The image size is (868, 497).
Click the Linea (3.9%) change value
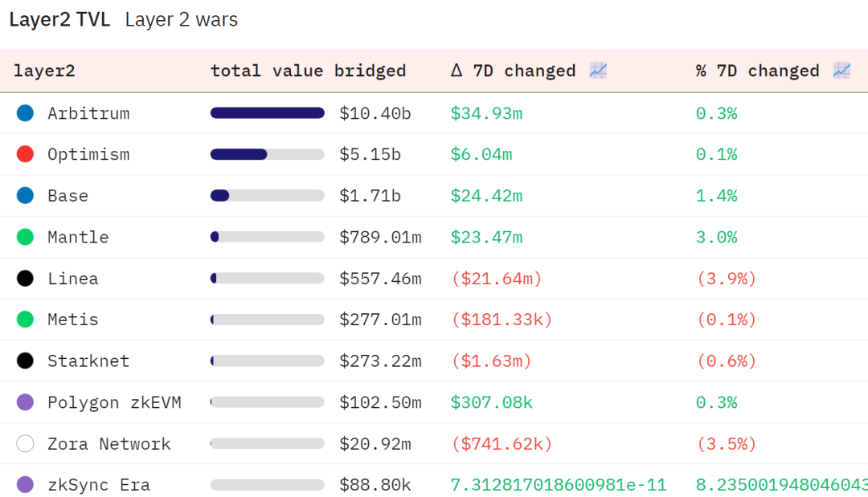726,278
